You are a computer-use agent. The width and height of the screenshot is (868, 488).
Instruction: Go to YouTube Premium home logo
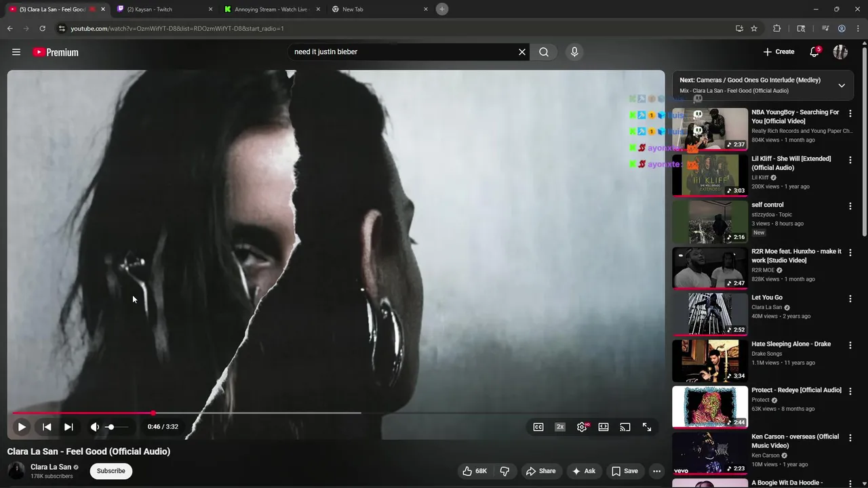coord(56,52)
